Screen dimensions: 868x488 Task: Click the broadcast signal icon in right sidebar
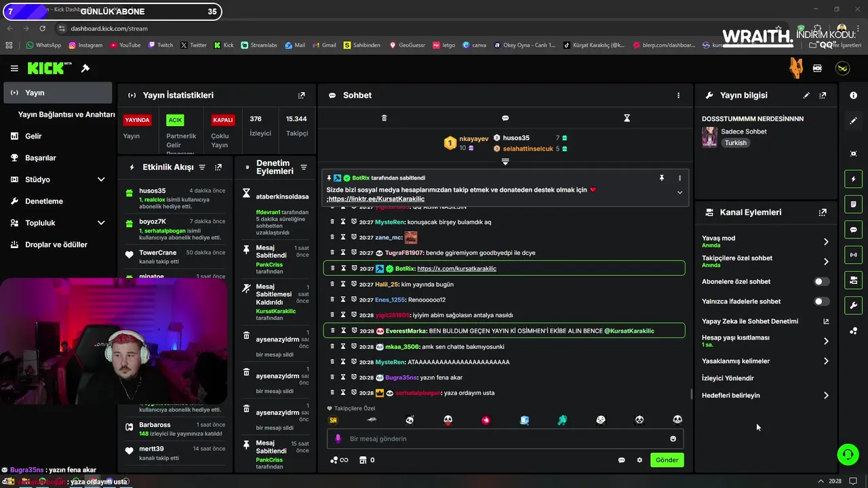point(853,255)
